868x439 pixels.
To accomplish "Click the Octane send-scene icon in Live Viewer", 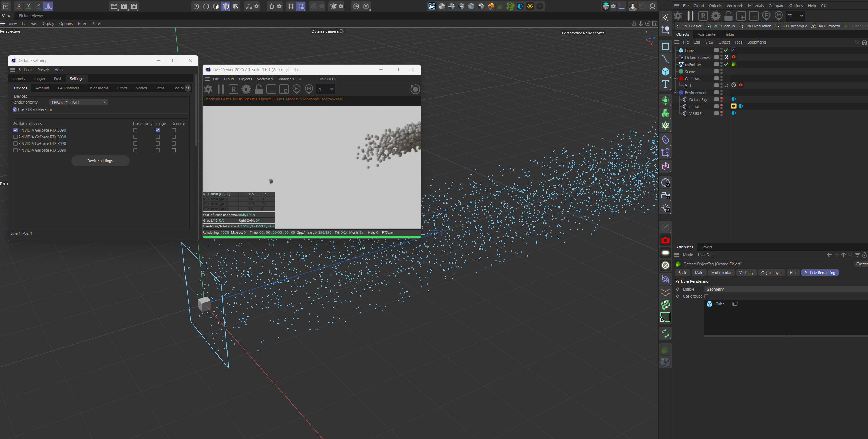I will [x=208, y=89].
